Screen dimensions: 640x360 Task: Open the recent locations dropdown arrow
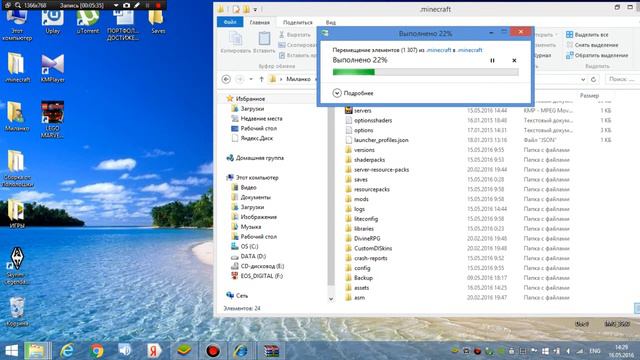pyautogui.click(x=251, y=79)
